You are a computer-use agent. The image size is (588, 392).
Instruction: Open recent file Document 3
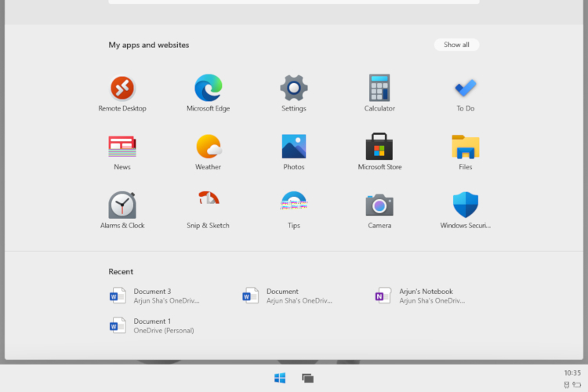pyautogui.click(x=154, y=296)
